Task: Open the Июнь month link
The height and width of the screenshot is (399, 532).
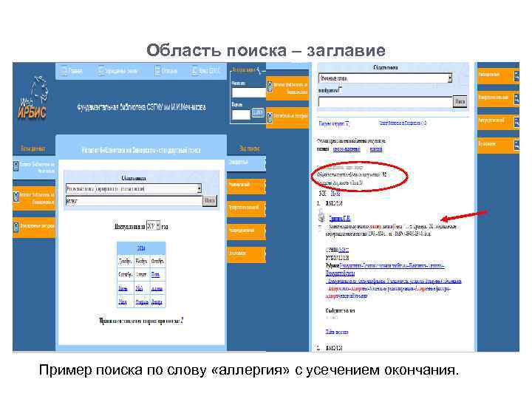Action: point(123,289)
